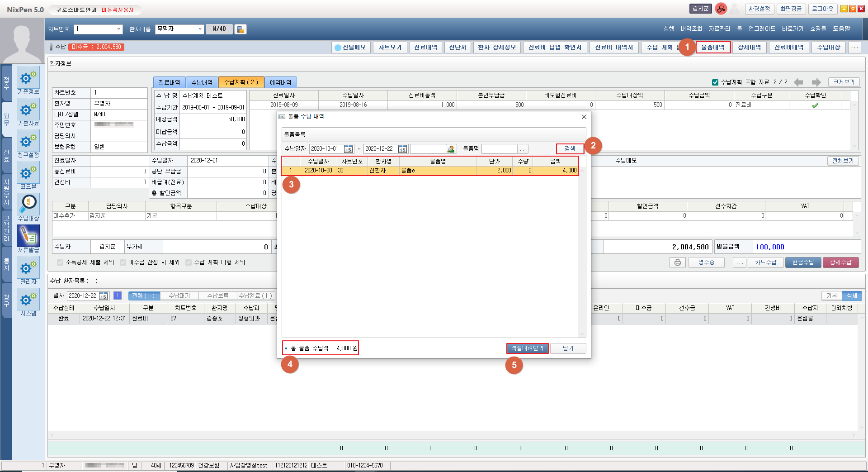Check 미수금 산정 시 제외 option
The height and width of the screenshot is (472, 868).
[x=123, y=262]
